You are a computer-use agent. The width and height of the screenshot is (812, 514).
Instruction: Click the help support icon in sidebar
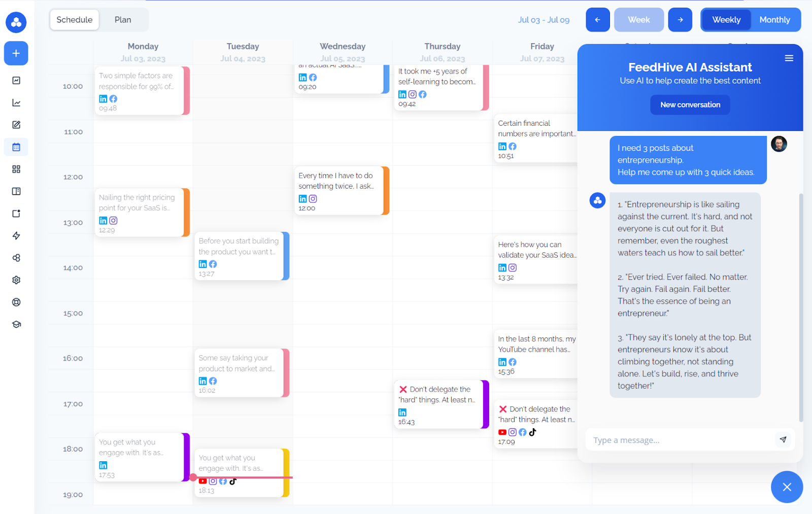[16, 302]
